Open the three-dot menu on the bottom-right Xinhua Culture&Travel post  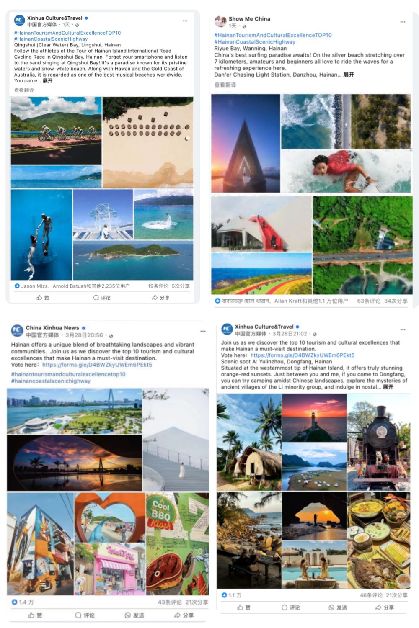[403, 330]
